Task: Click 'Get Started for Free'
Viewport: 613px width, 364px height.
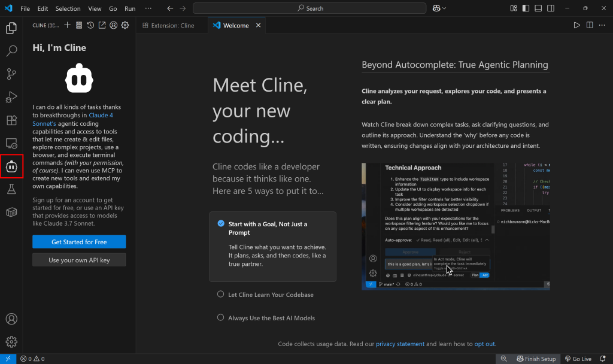Action: pos(78,241)
